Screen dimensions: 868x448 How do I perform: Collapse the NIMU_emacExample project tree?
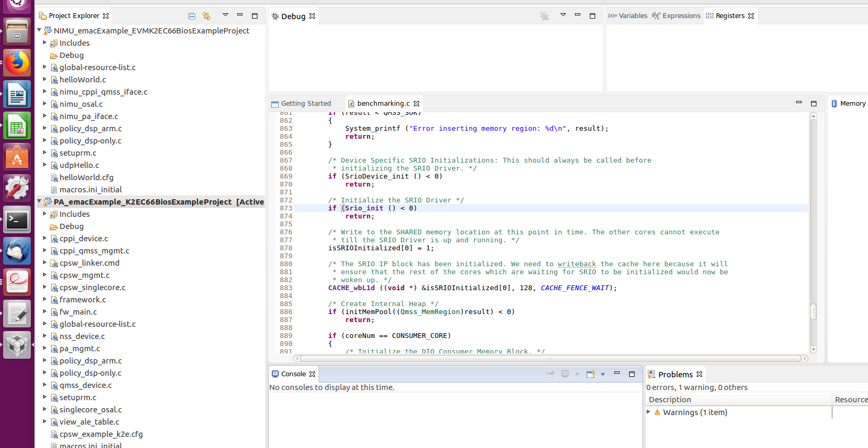click(x=39, y=30)
